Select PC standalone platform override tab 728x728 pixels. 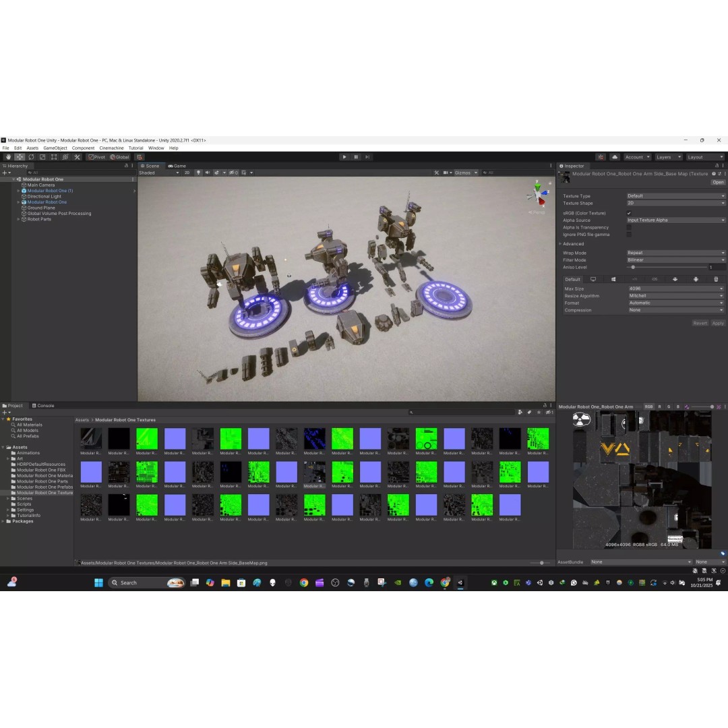(593, 280)
